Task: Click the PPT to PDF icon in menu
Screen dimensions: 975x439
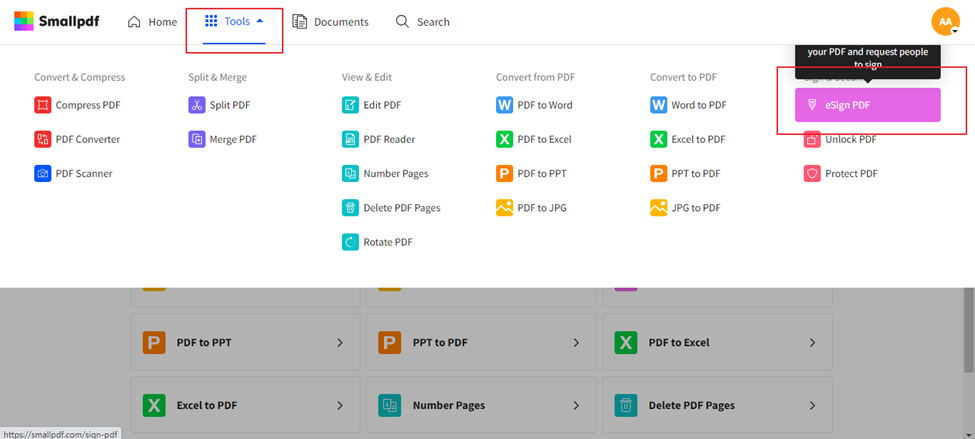Action: coord(658,173)
